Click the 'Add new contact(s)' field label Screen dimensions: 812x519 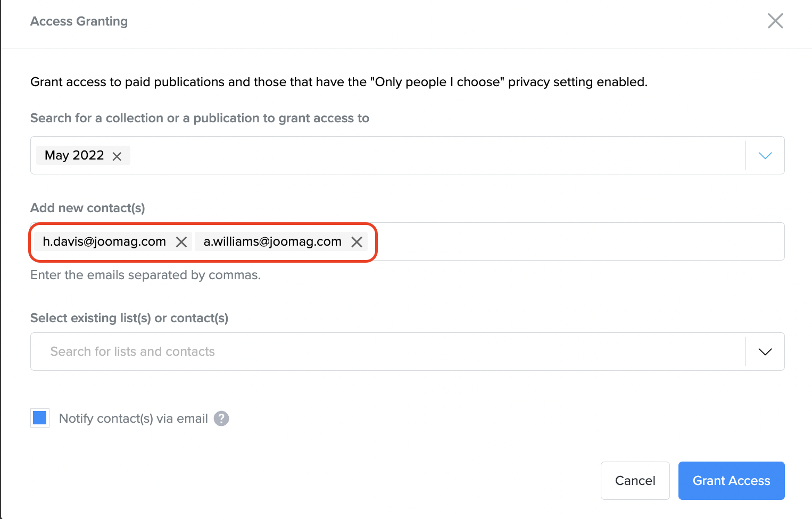(x=87, y=208)
